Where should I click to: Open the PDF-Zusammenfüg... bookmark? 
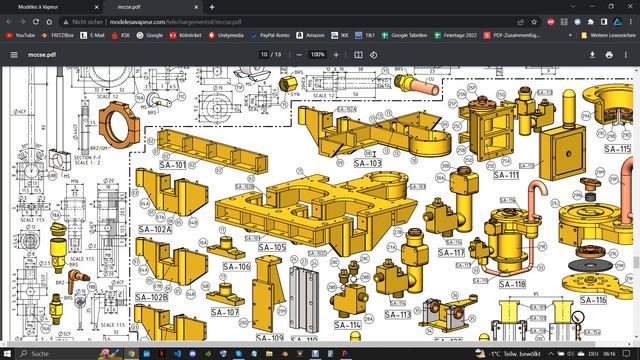click(511, 36)
